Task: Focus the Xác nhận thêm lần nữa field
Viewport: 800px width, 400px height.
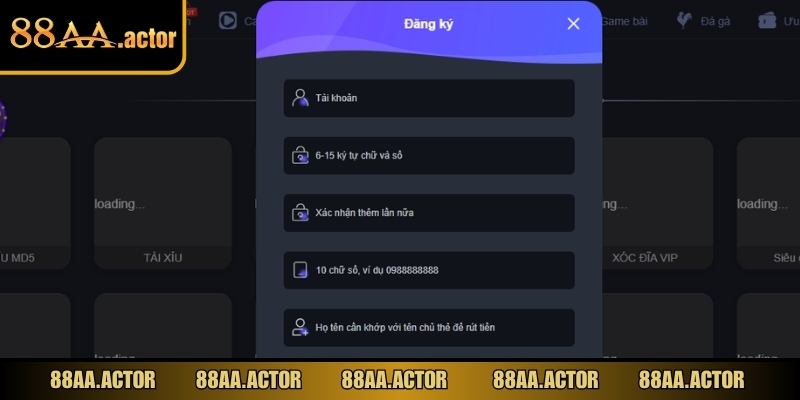Action: [429, 213]
